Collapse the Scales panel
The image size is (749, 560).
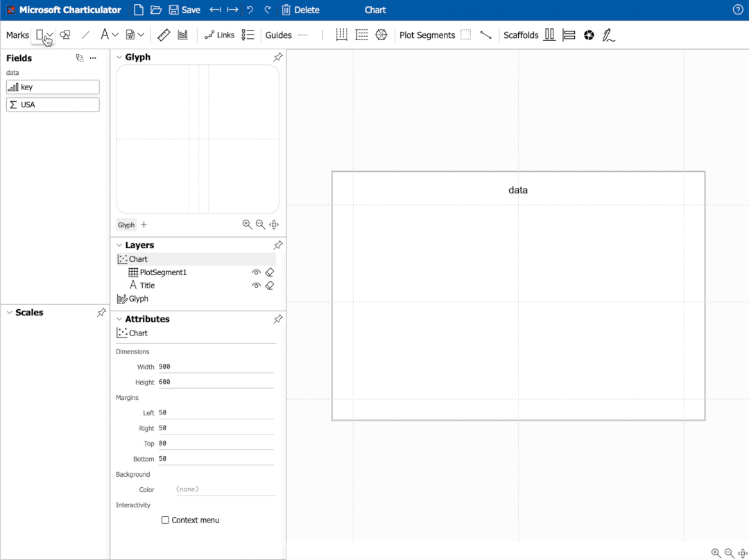pos(10,312)
